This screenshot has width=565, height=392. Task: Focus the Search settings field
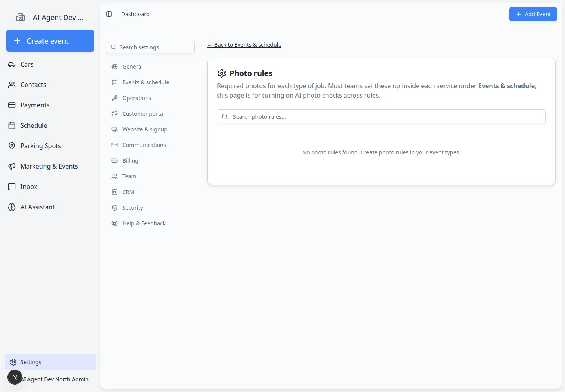[151, 47]
